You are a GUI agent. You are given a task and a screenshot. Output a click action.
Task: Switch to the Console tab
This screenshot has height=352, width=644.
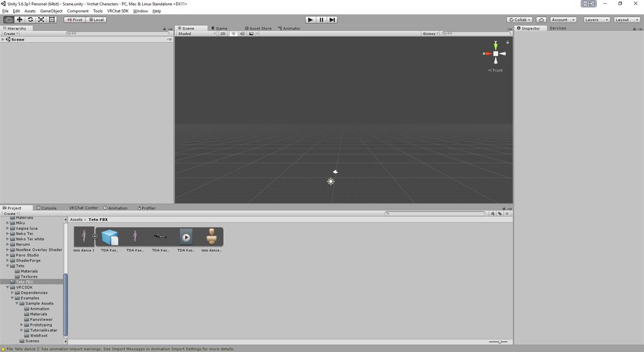47,208
